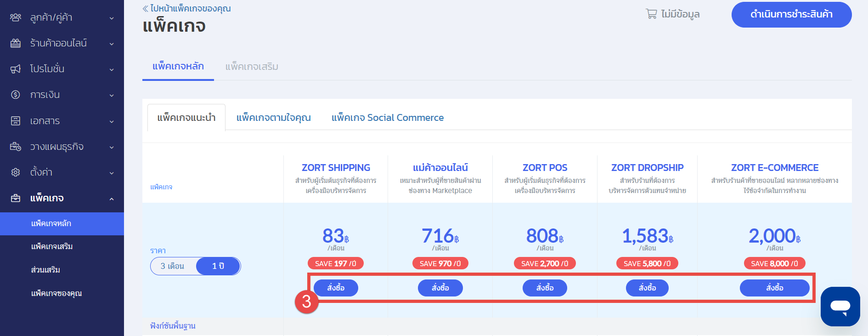Image resolution: width=868 pixels, height=336 pixels.
Task: Click the ZORT DROPSHIP package title
Action: 648,168
